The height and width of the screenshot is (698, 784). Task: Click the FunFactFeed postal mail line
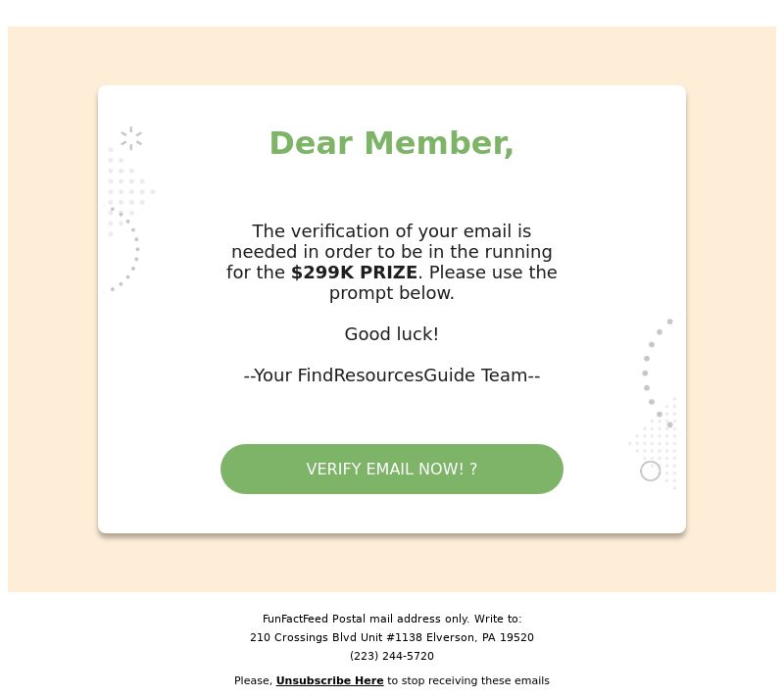391,619
